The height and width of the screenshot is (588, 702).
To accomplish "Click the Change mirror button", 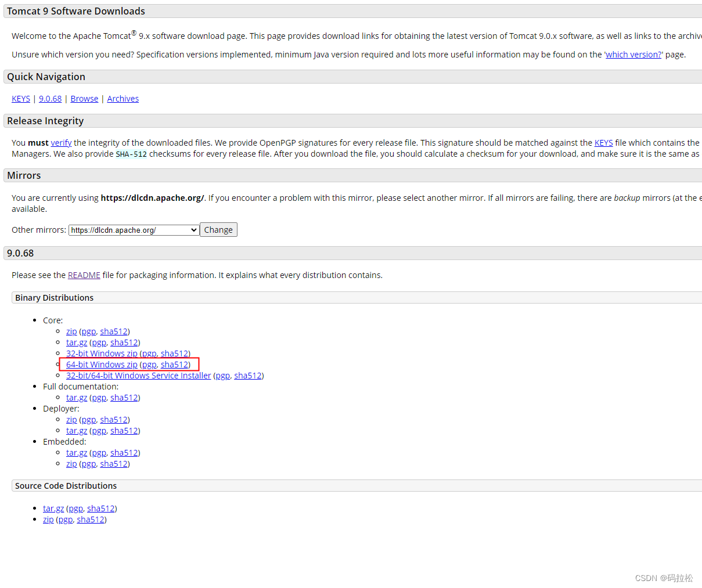I will point(218,229).
